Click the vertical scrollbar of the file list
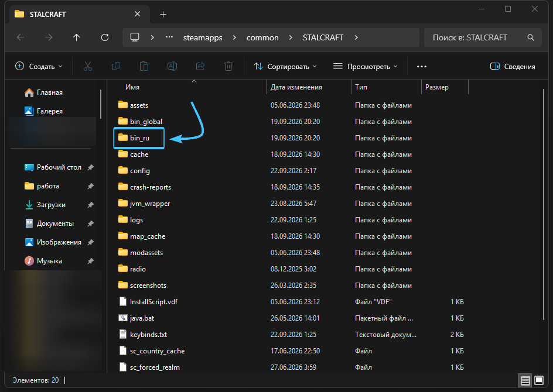The image size is (553, 392). point(545,205)
